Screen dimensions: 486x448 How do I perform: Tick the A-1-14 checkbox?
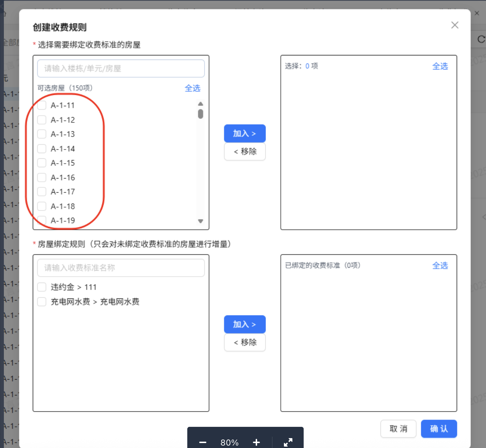[42, 149]
